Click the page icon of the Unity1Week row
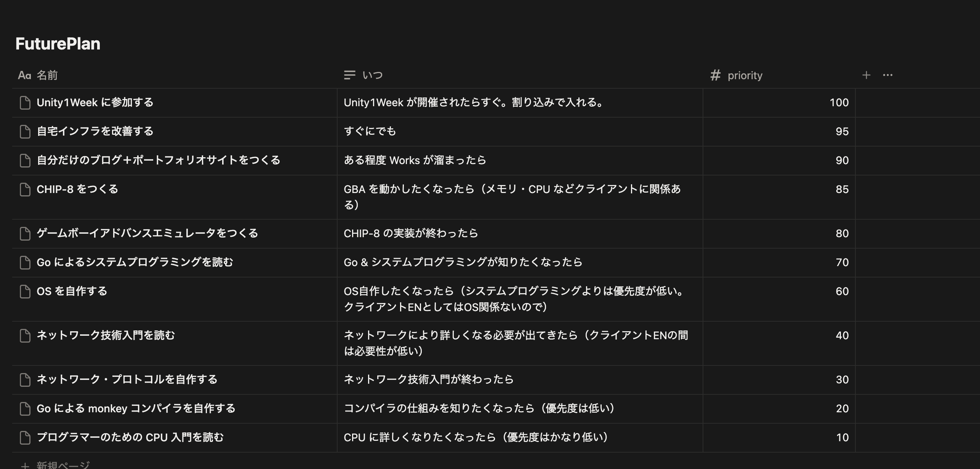980x469 pixels. point(25,103)
